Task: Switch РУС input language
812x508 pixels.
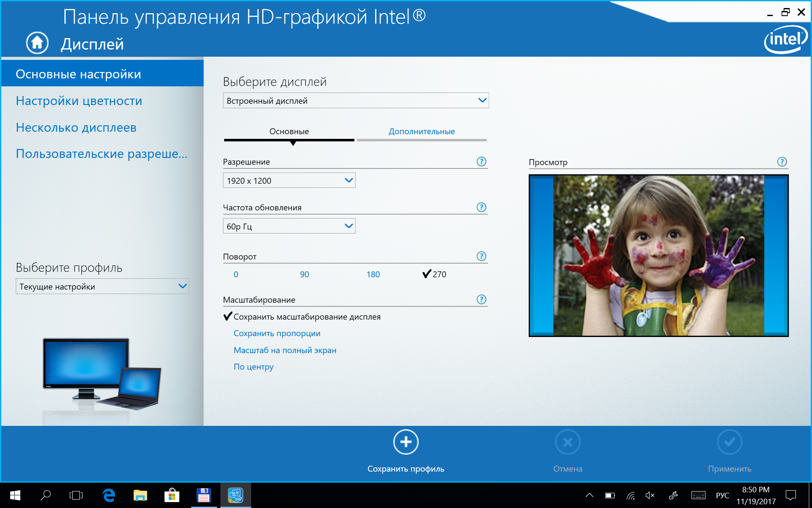Action: 722,495
